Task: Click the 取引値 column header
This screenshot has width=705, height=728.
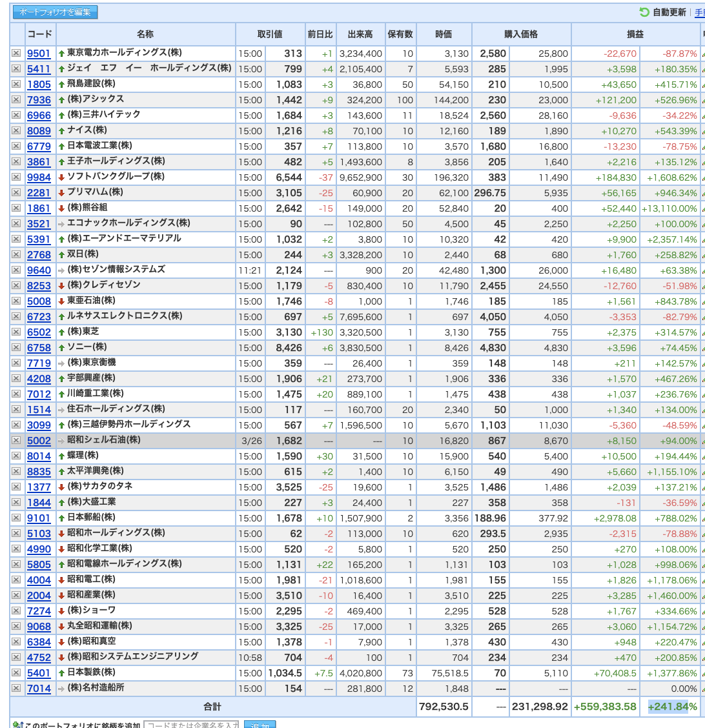Action: (x=270, y=34)
